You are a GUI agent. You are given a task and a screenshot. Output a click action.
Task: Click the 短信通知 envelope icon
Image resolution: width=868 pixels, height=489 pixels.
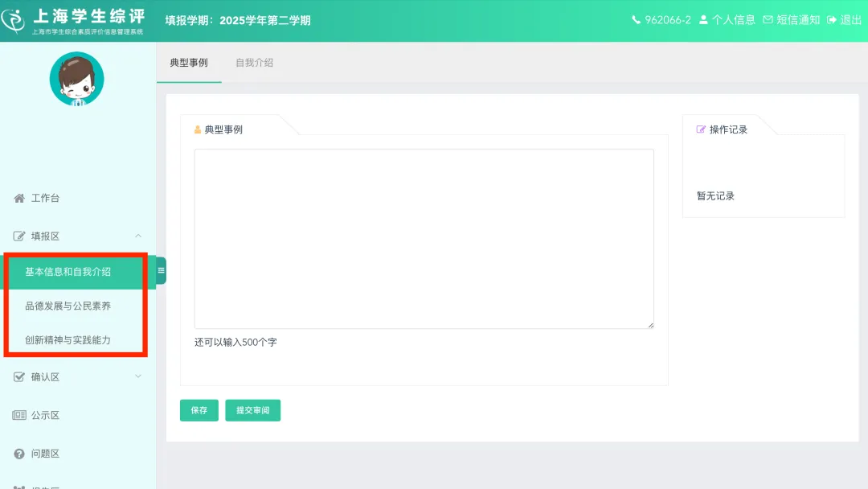(x=768, y=20)
